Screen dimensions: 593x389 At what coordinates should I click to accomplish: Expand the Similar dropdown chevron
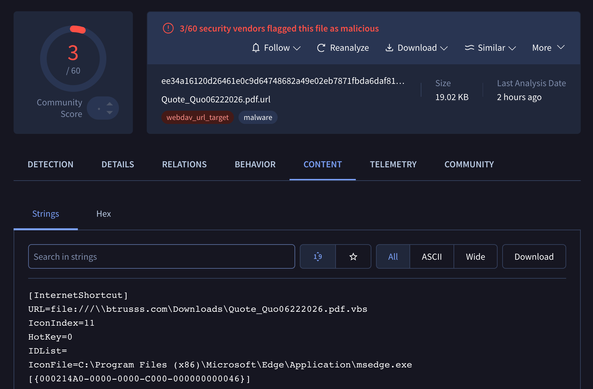click(512, 48)
